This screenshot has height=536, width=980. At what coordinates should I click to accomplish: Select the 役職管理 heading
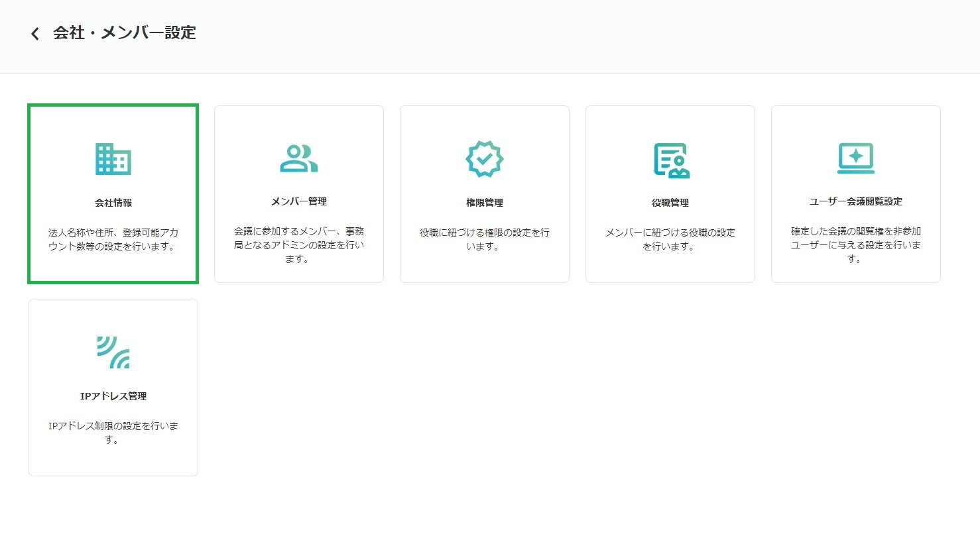tap(670, 203)
